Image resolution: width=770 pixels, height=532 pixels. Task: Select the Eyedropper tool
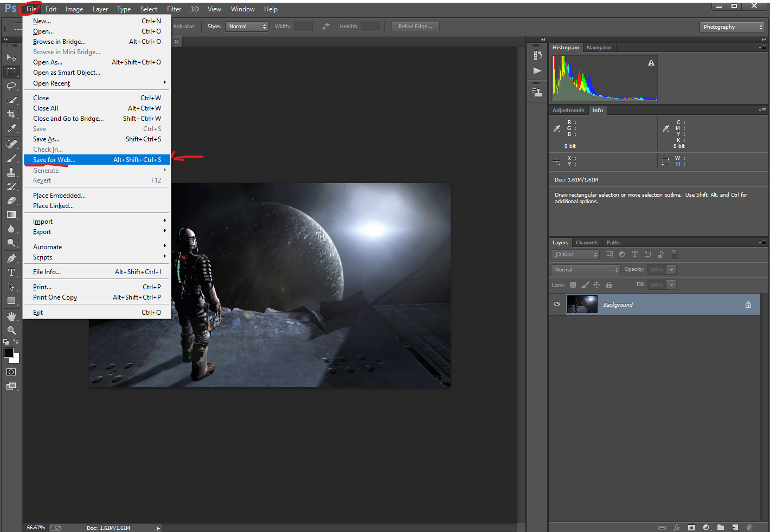11,128
